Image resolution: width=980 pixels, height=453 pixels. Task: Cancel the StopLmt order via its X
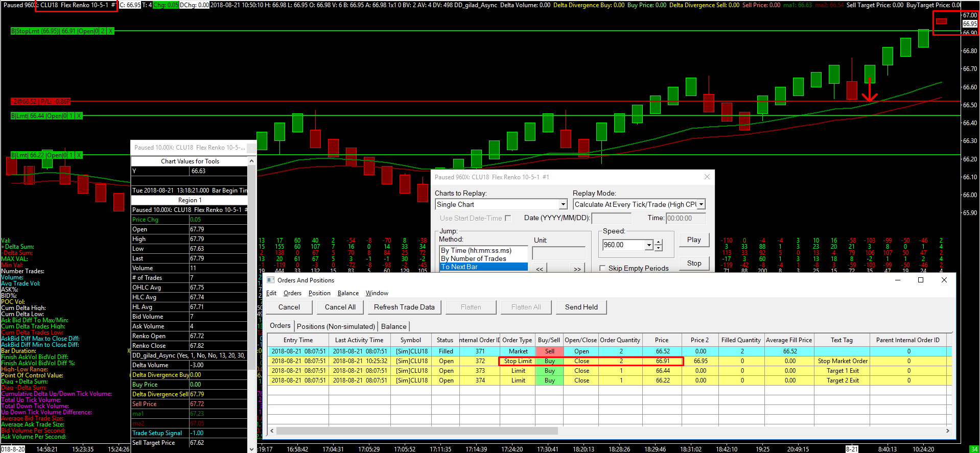pos(110,31)
